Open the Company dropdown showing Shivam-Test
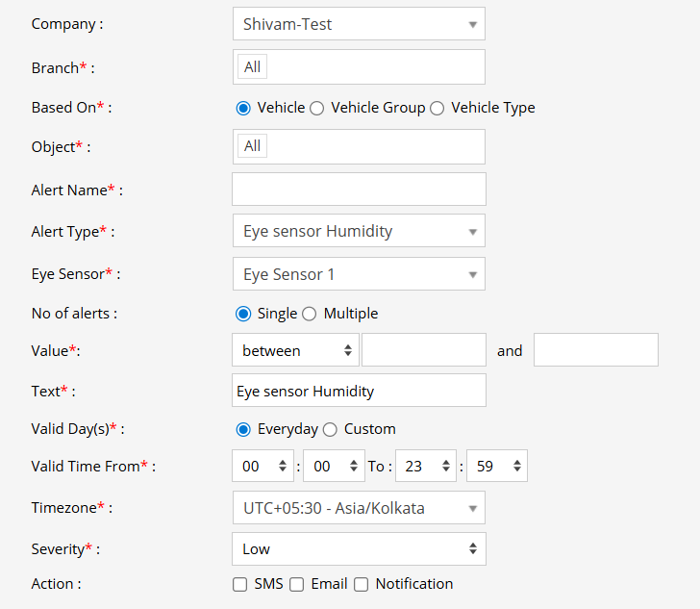The width and height of the screenshot is (700, 609). (358, 24)
